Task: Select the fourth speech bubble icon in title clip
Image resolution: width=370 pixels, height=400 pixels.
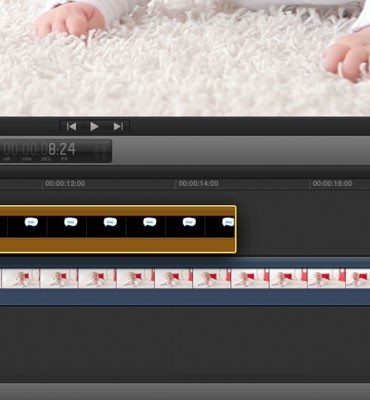Action: point(150,222)
